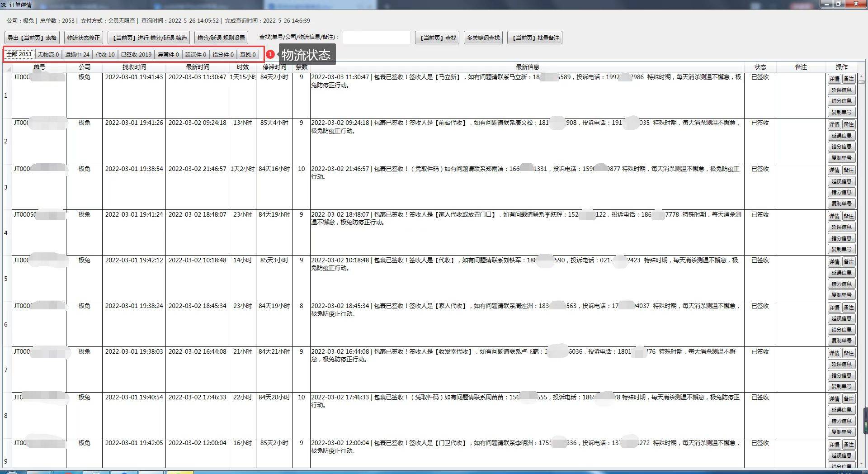Open 延误信息 for row 3
The height and width of the screenshot is (474, 868).
841,181
